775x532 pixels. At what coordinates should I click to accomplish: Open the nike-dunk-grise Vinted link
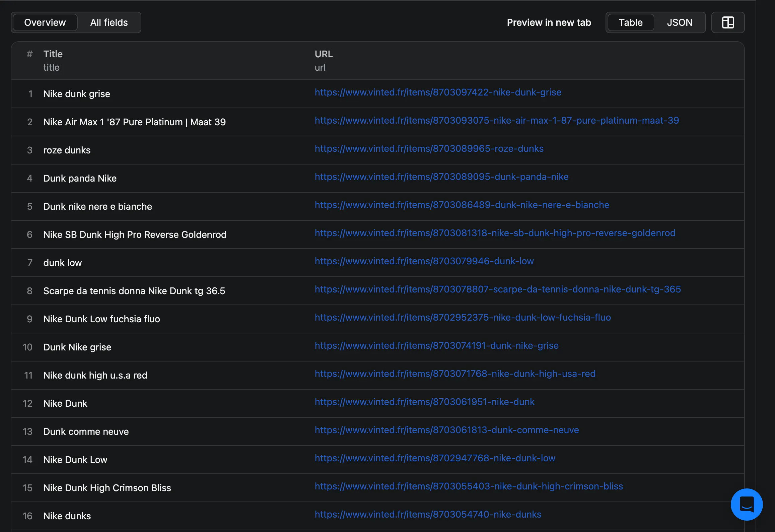click(438, 92)
